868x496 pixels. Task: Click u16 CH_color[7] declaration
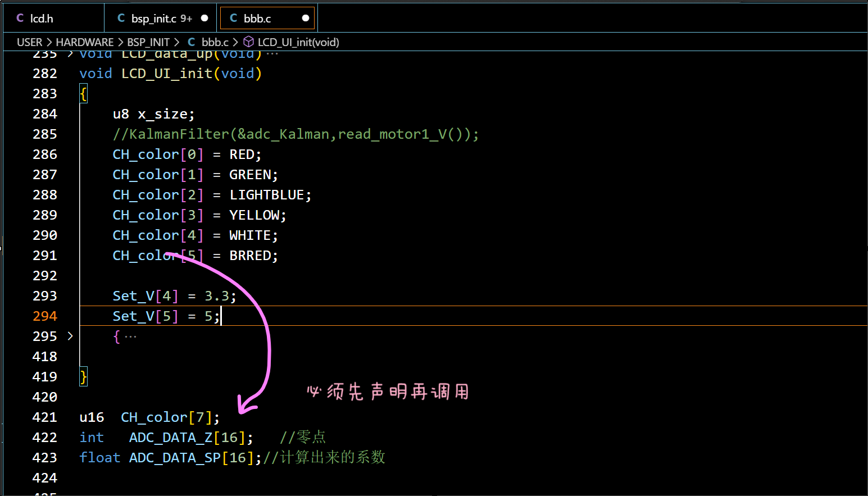pyautogui.click(x=149, y=417)
